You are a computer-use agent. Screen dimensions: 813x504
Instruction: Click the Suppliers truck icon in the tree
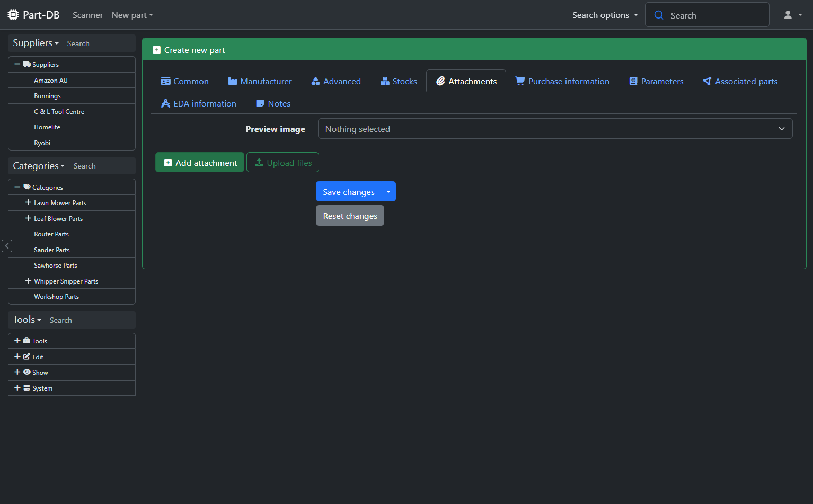click(x=26, y=64)
